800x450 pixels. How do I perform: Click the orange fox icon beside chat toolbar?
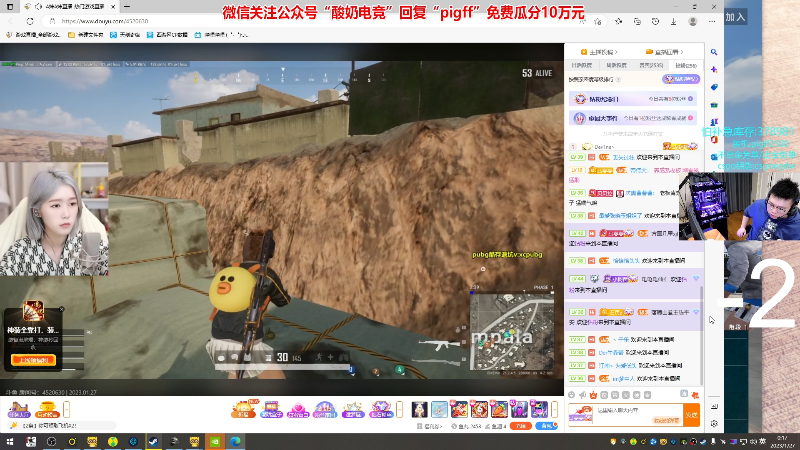click(x=695, y=395)
